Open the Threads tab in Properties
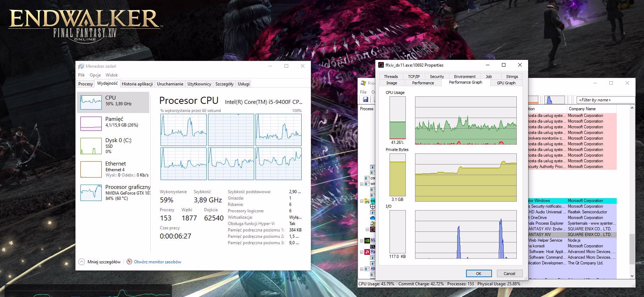 pyautogui.click(x=391, y=77)
